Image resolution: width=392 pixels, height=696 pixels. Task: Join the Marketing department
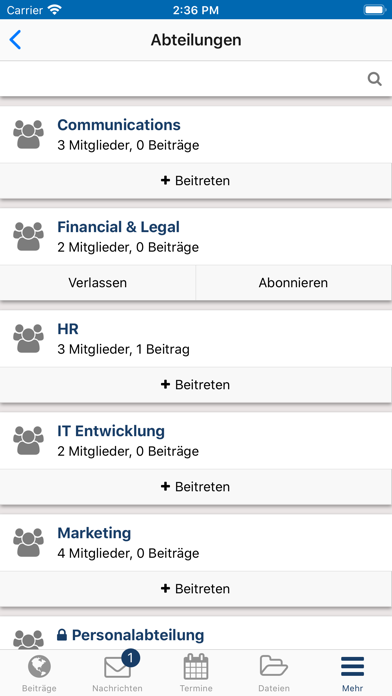coord(196,589)
